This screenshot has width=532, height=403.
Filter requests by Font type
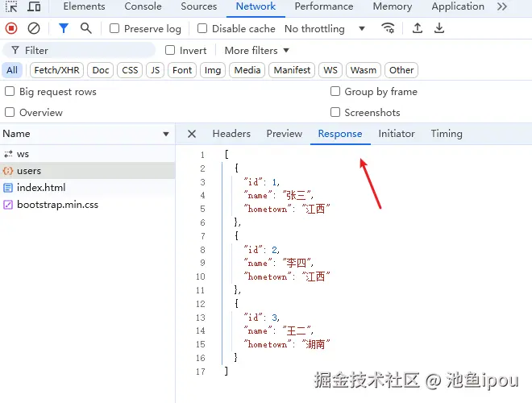[x=182, y=70]
